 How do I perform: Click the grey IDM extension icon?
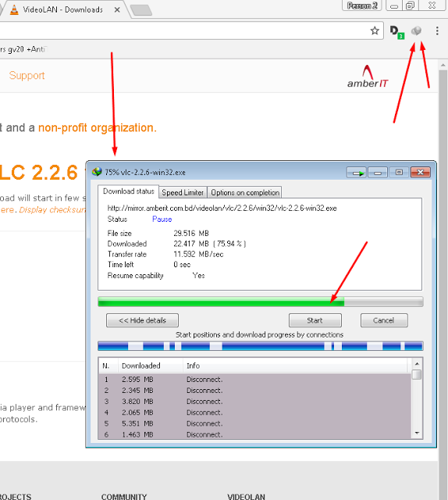(x=416, y=30)
